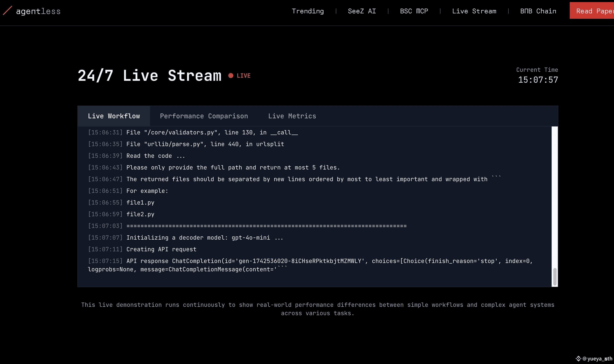Open Live Stream in top navigation
614x364 pixels.
click(474, 11)
